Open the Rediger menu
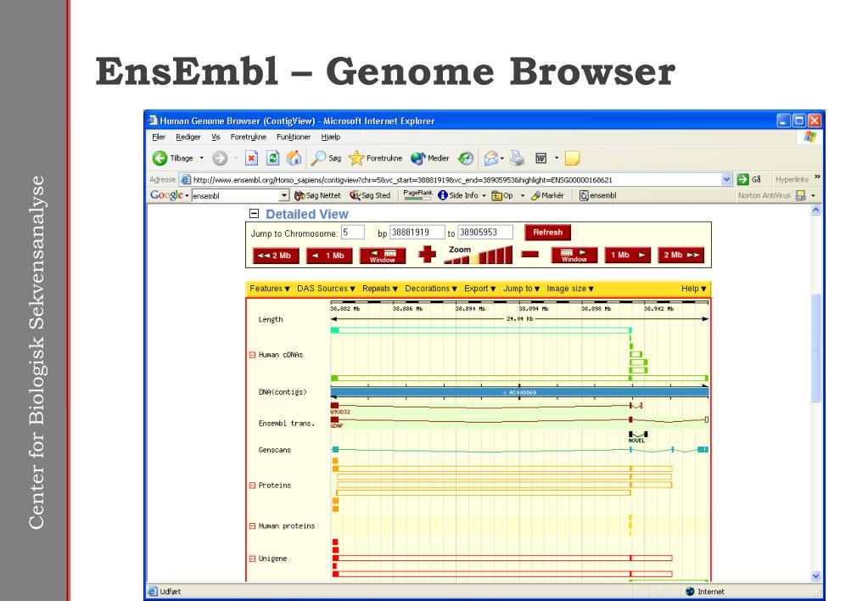 click(x=188, y=137)
